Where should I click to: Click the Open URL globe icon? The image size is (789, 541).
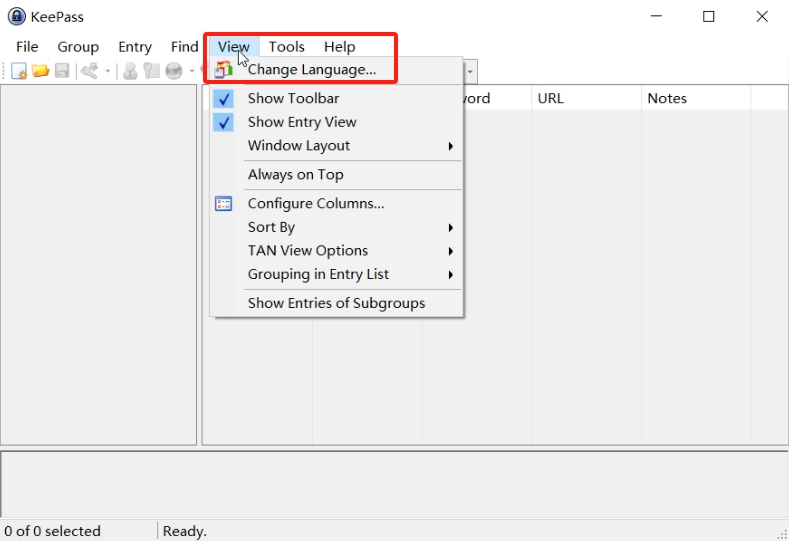pos(174,71)
